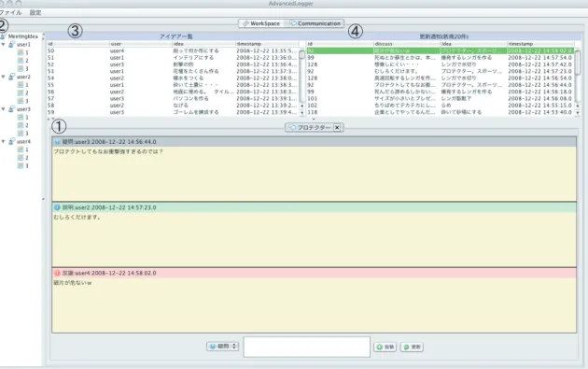Image resolution: width=588 pixels, height=369 pixels.
Task: Click the red 反論 message icon from user4
Action: [57, 273]
